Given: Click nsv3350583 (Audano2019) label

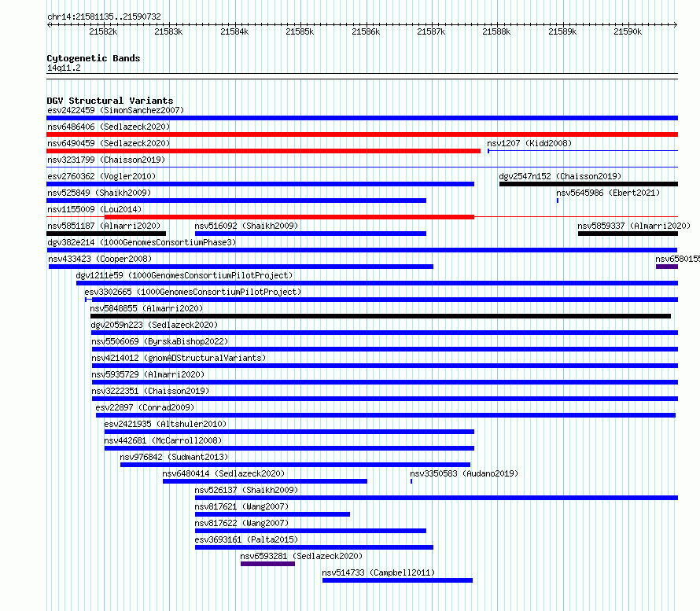Looking at the screenshot, I should pyautogui.click(x=464, y=473).
